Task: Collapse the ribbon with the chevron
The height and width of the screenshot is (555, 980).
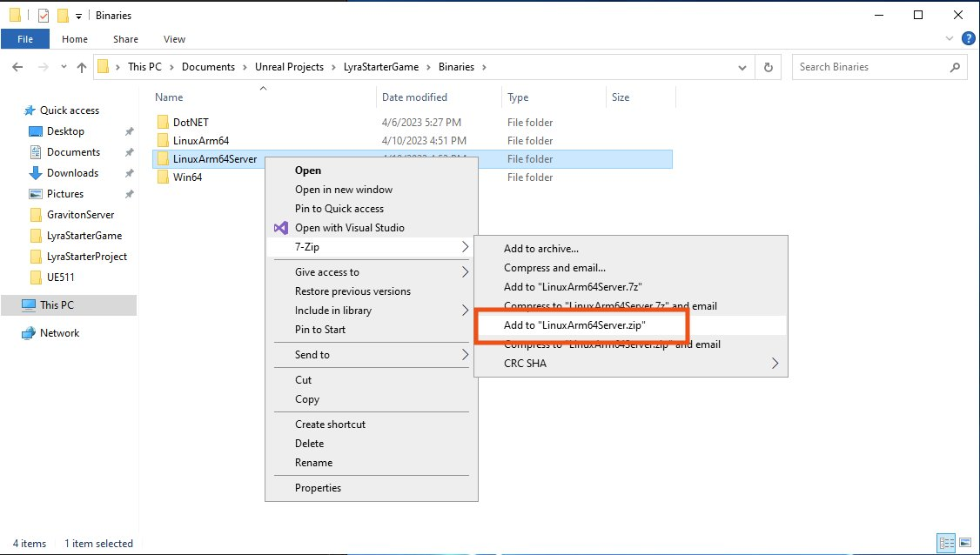Action: [950, 39]
